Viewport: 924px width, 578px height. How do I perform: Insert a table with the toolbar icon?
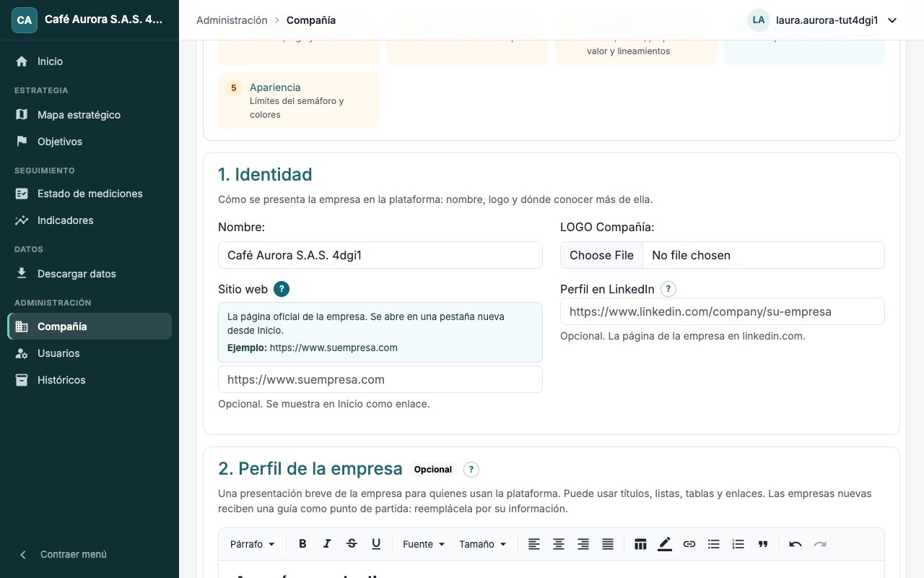640,544
